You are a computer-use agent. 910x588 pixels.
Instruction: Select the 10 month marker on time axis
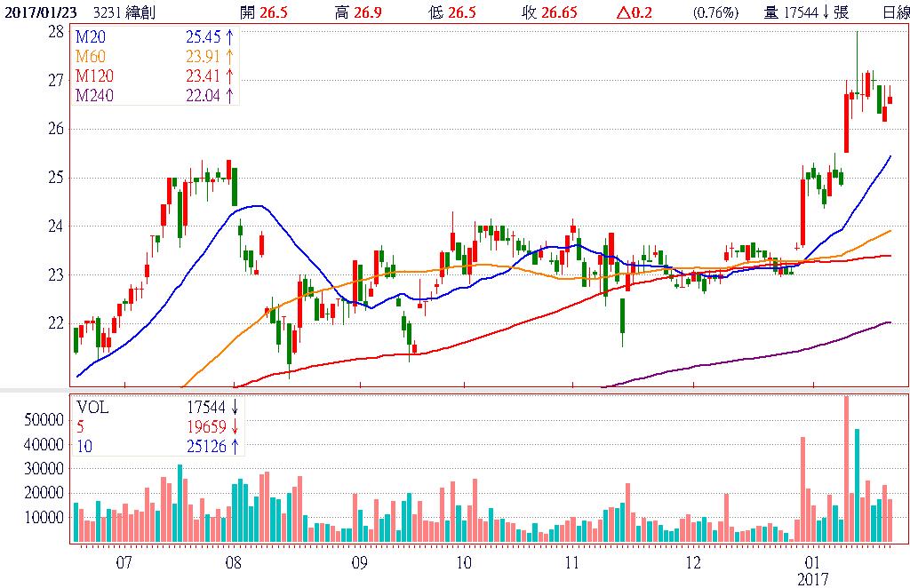(463, 562)
